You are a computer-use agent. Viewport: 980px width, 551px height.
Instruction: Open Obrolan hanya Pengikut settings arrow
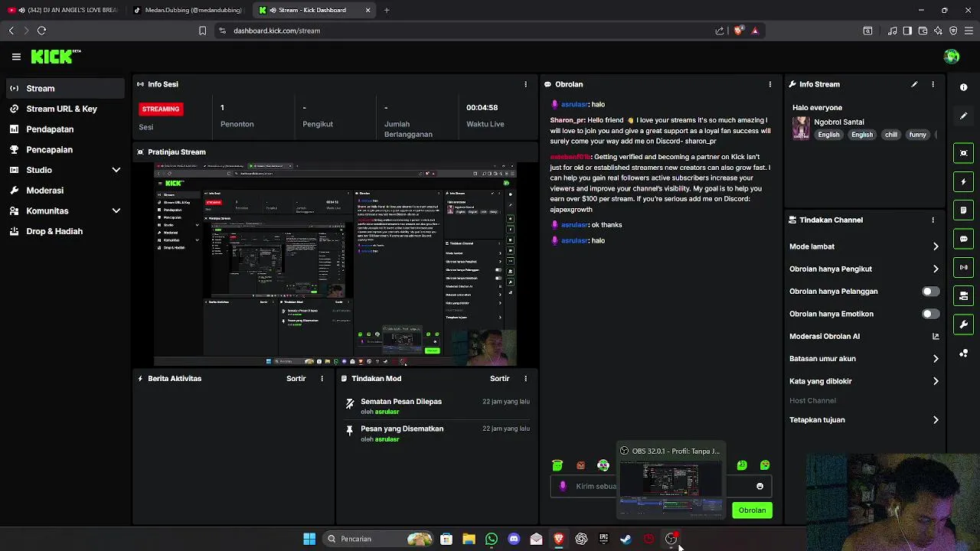pyautogui.click(x=936, y=269)
